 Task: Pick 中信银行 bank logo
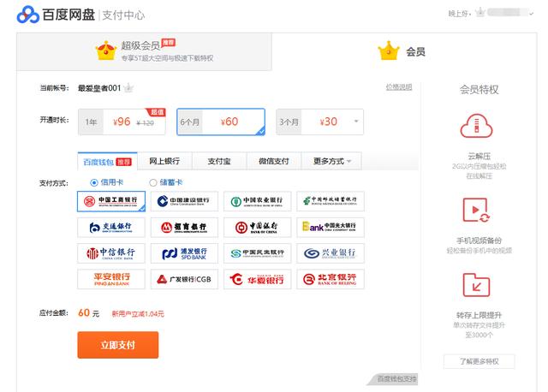(x=111, y=253)
